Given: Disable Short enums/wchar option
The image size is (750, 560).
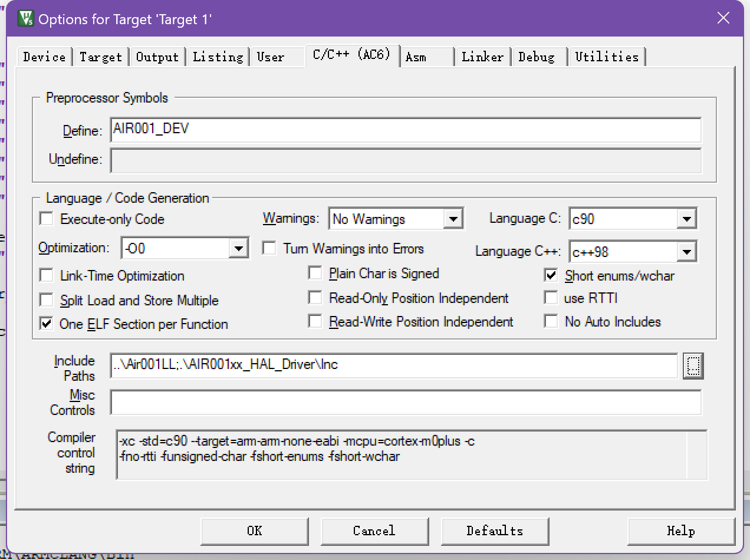Looking at the screenshot, I should tap(551, 276).
